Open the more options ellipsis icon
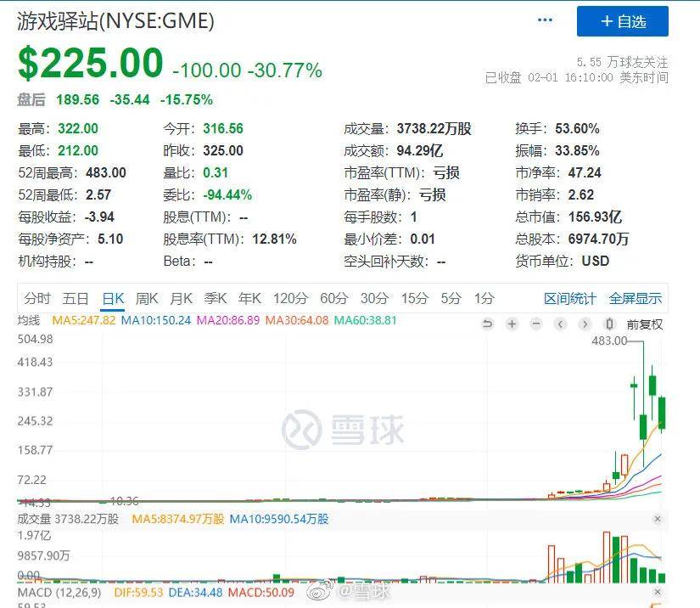This screenshot has width=700, height=608. click(x=545, y=20)
